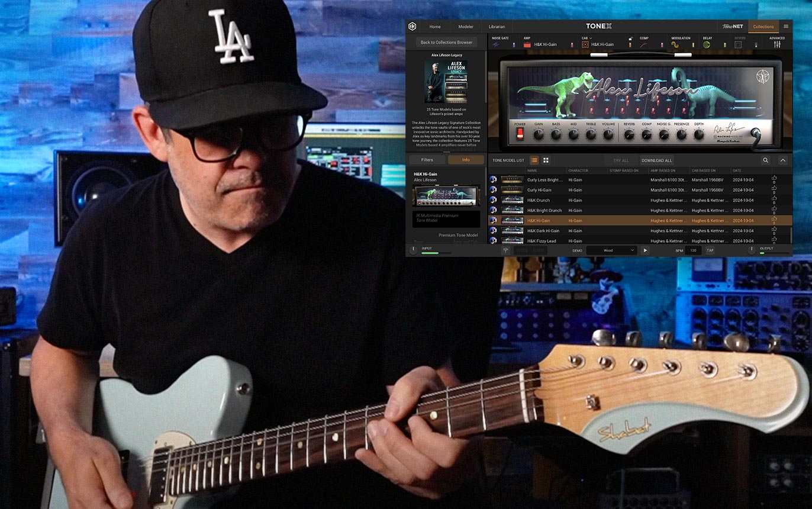This screenshot has width=812, height=509.
Task: Switch tone model list to grid view
Action: [x=546, y=160]
